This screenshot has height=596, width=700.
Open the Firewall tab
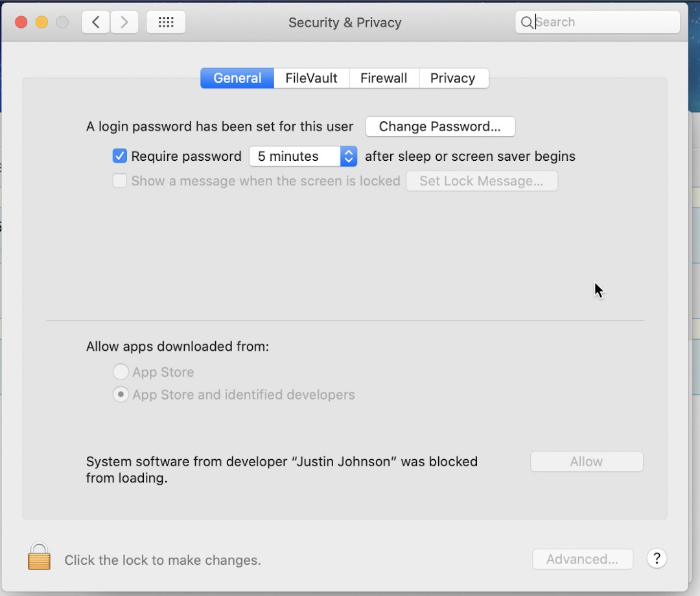click(x=384, y=78)
